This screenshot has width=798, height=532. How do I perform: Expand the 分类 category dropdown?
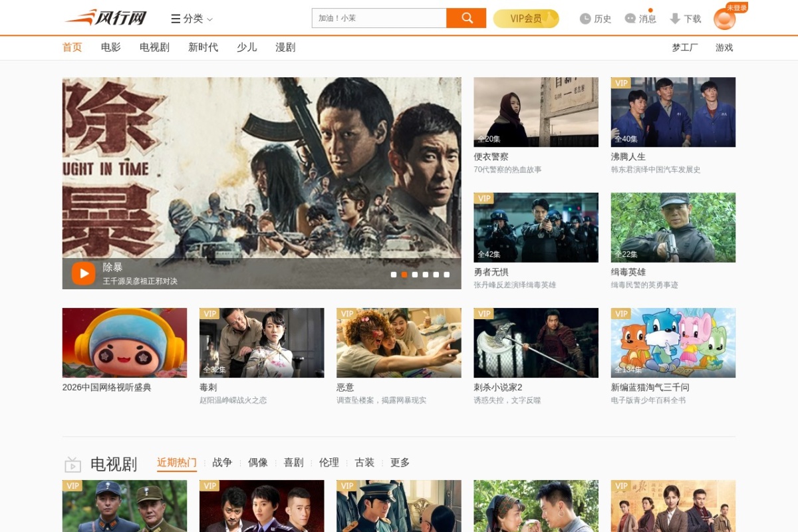coord(192,19)
